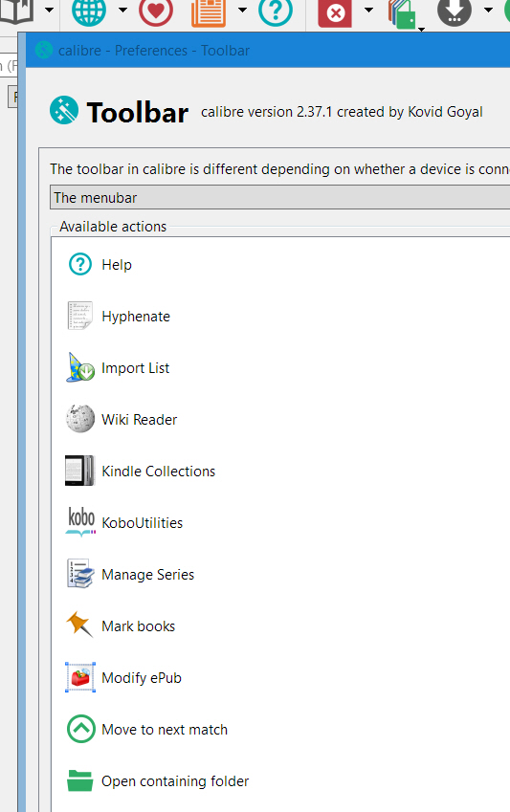Pick the Kindle Collections device icon
The width and height of the screenshot is (510, 812).
tap(80, 471)
